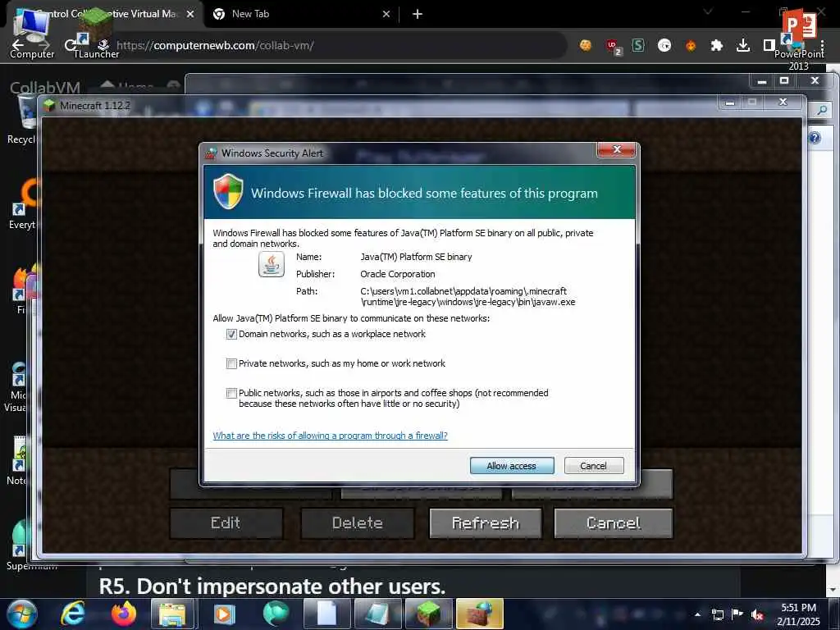Open Windows Explorer folder on taskbar
This screenshot has width=840, height=630.
(172, 614)
